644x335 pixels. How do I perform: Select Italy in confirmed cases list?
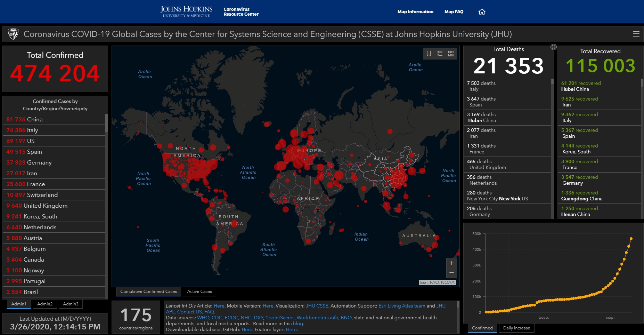point(54,130)
